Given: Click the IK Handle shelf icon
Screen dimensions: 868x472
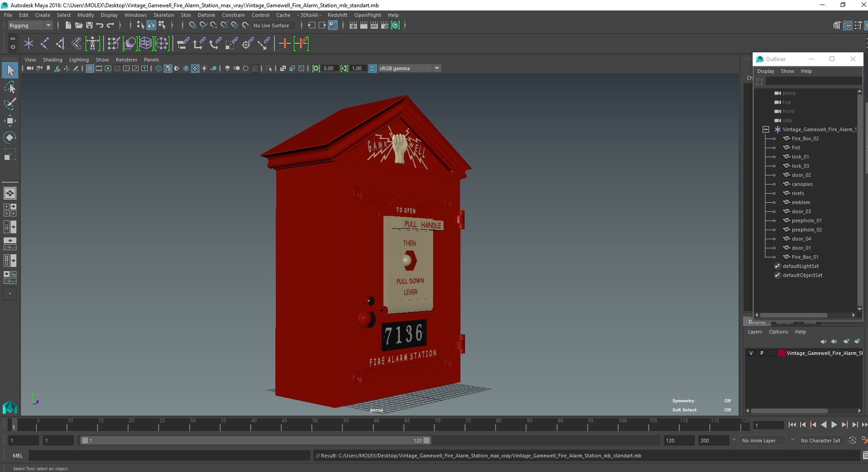Looking at the screenshot, I should 60,44.
